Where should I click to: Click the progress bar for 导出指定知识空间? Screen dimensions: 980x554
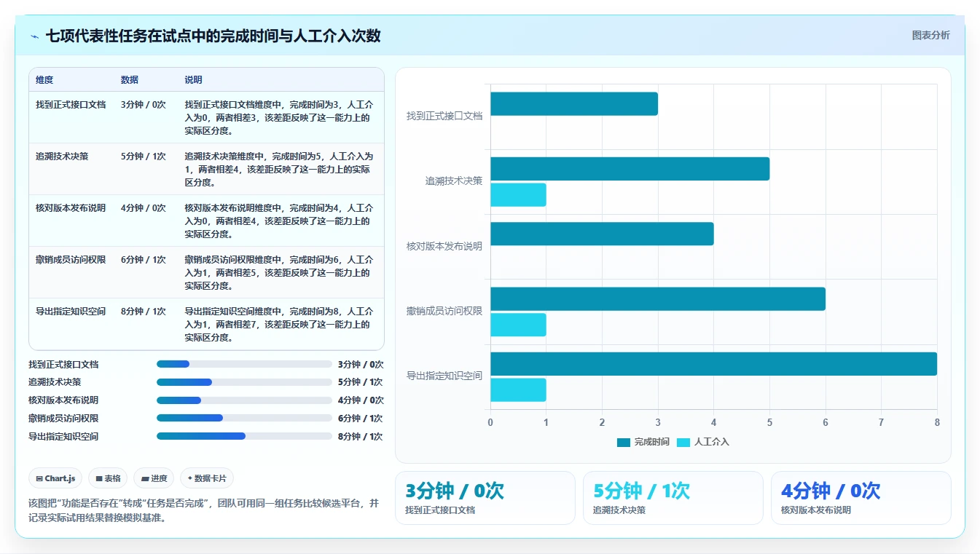[244, 436]
